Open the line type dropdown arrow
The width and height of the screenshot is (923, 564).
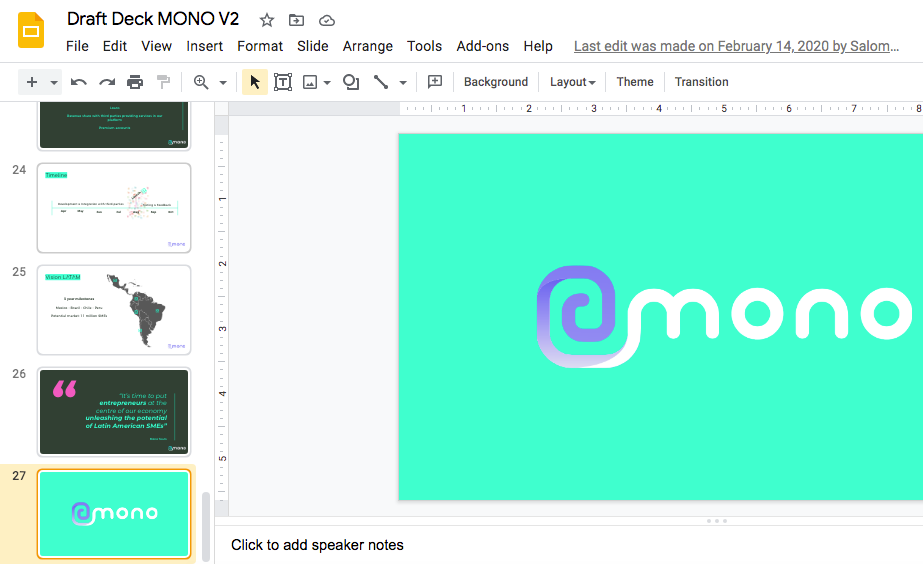pos(403,82)
